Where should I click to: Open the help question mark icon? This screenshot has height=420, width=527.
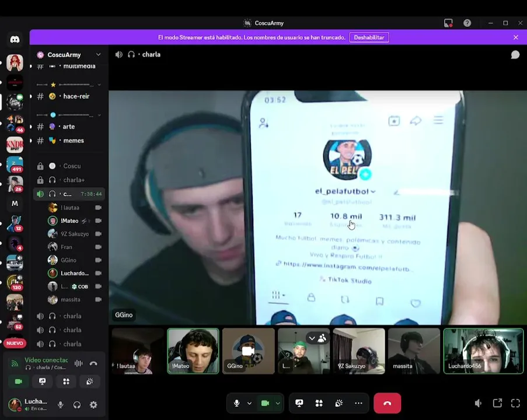(x=467, y=23)
